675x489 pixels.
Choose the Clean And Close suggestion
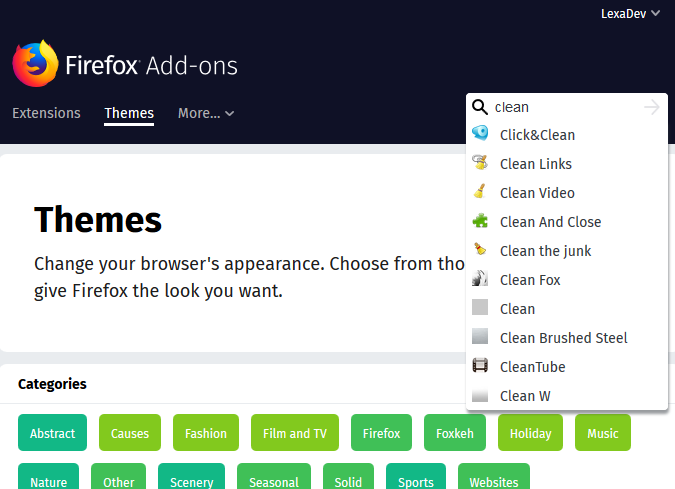tap(550, 222)
